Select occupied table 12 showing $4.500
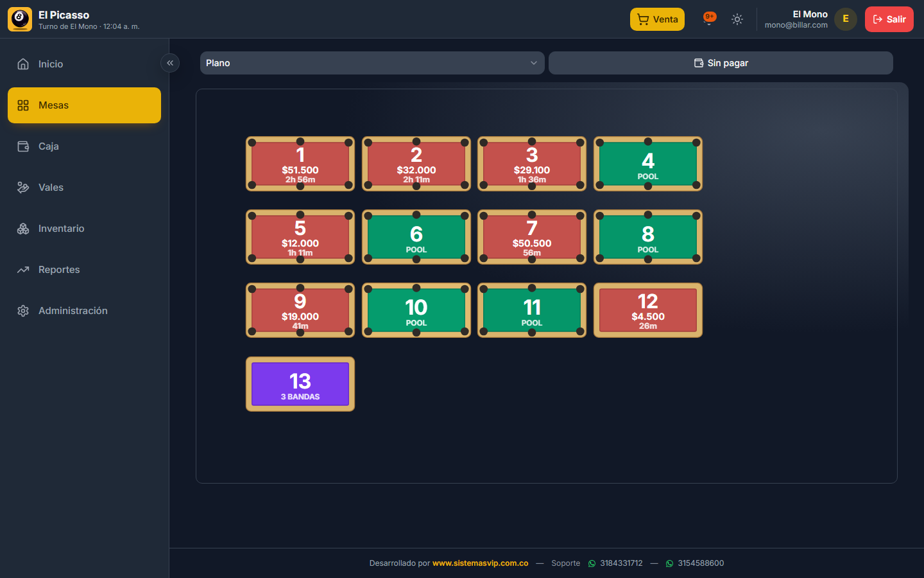This screenshot has width=924, height=578. tap(648, 310)
